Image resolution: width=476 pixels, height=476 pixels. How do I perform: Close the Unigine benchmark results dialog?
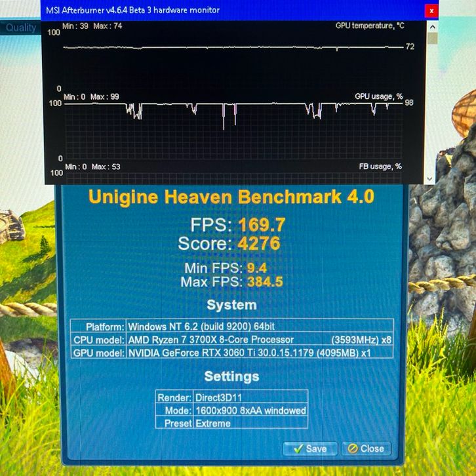[x=367, y=448]
